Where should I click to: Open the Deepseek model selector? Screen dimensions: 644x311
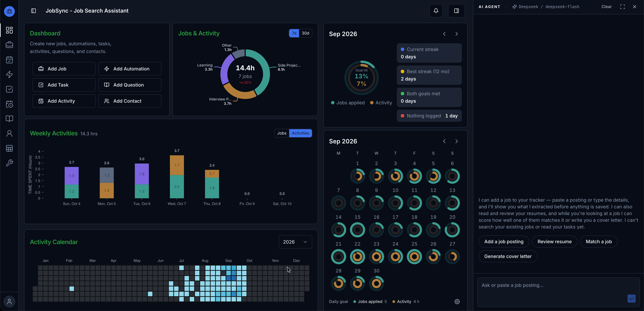tap(546, 7)
